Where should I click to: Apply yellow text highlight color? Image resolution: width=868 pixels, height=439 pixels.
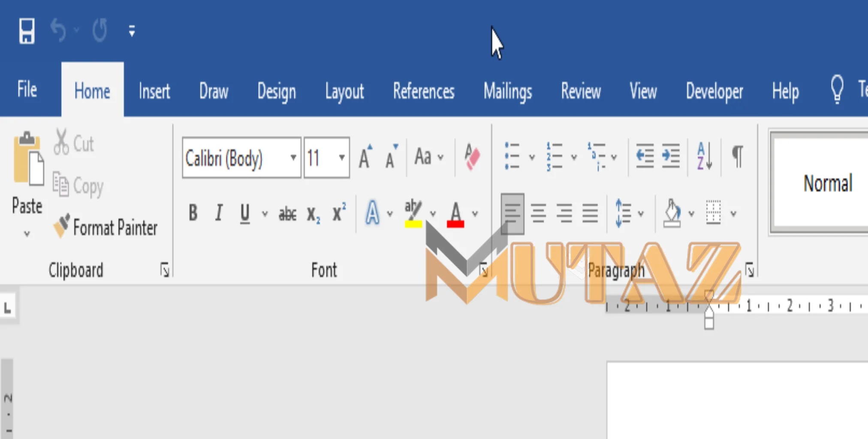click(413, 213)
